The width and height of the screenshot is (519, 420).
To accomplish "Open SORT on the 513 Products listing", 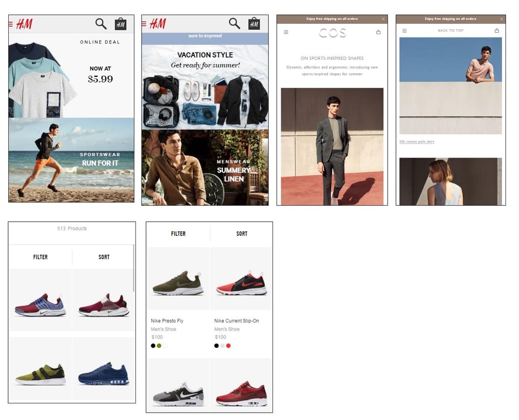I will point(104,256).
